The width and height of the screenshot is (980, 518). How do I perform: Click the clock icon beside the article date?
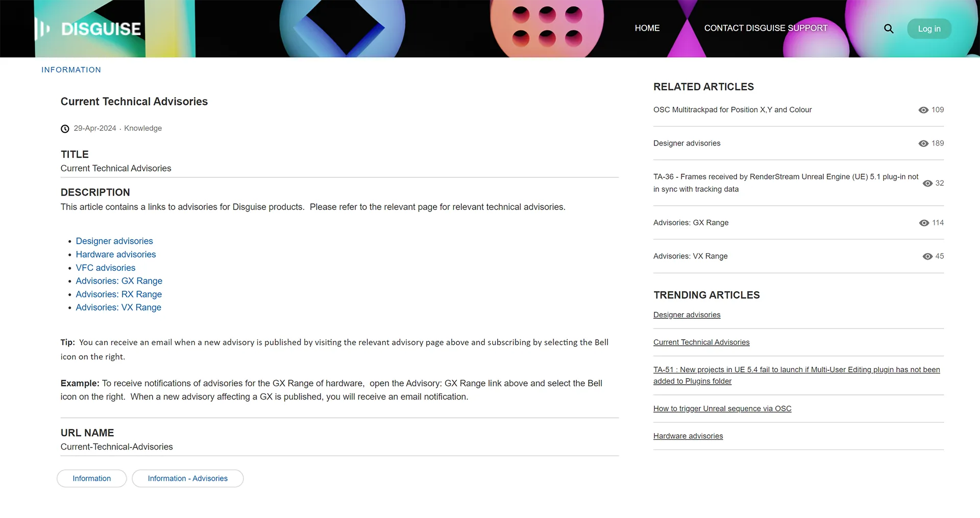point(64,128)
